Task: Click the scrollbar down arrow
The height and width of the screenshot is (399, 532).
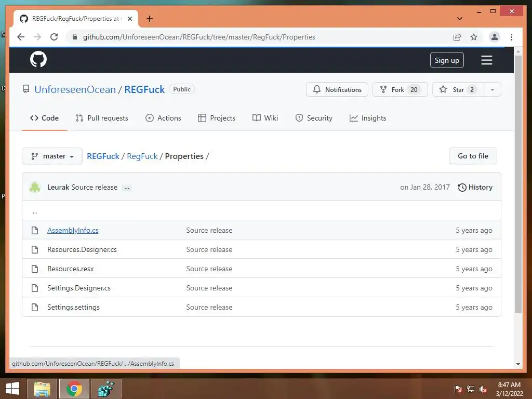Action: pyautogui.click(x=518, y=364)
